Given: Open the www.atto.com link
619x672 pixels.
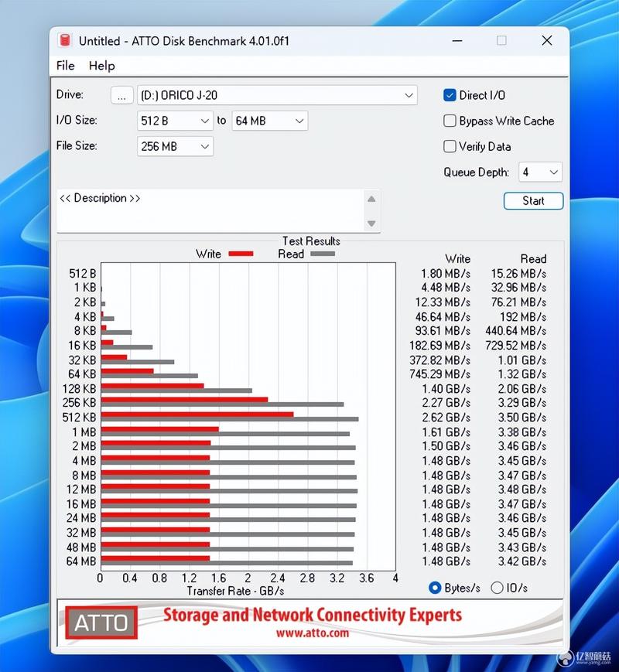Looking at the screenshot, I should click(313, 633).
